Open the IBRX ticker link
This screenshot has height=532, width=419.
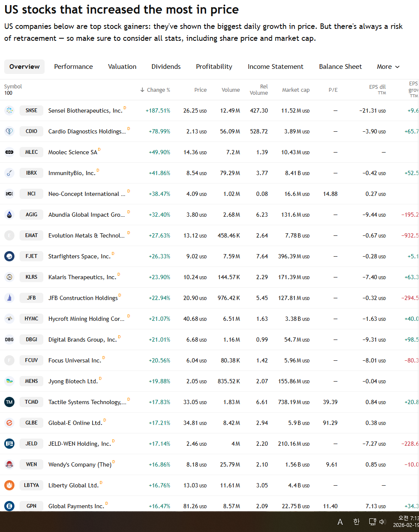click(31, 173)
